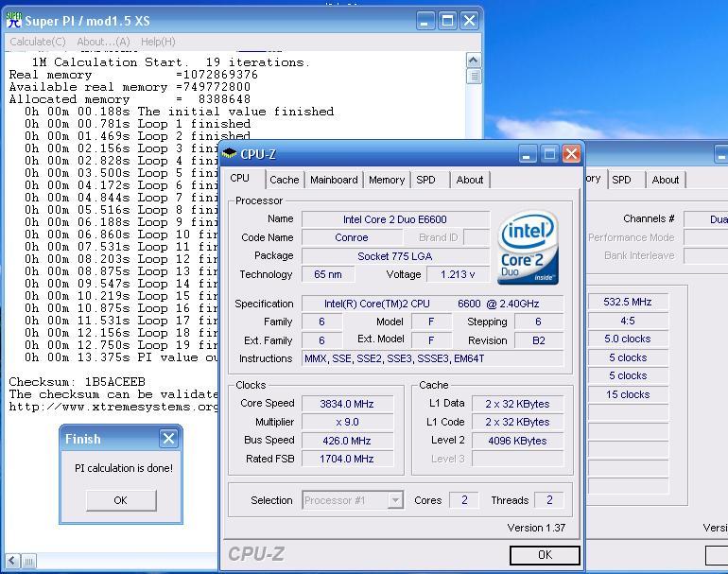728x574 pixels.
Task: Click the 4:5 ratio value in background window
Action: tap(628, 321)
